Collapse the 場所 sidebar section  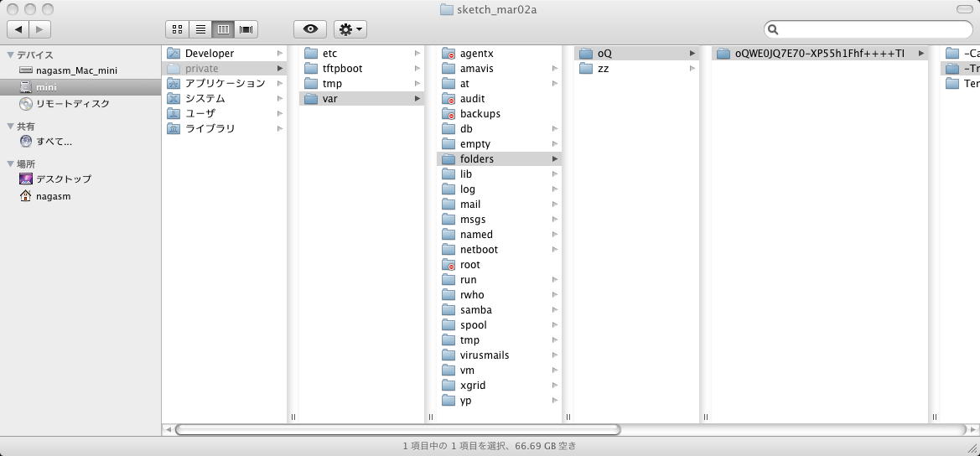pos(10,163)
